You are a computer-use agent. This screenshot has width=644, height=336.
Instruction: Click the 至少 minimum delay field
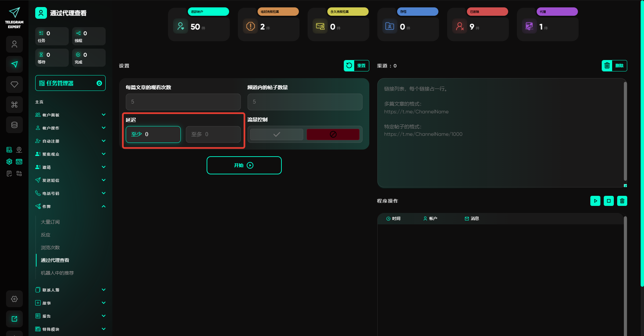click(x=153, y=134)
